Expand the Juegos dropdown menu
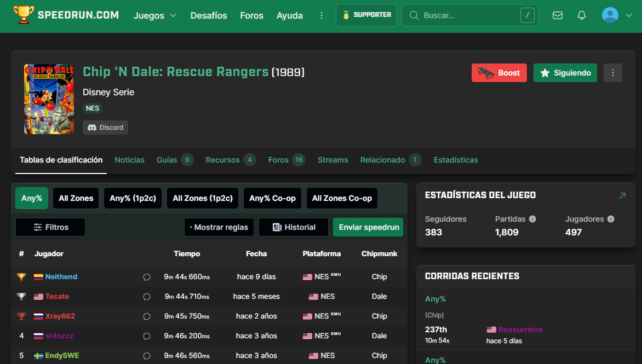This screenshot has height=364, width=642. click(154, 15)
